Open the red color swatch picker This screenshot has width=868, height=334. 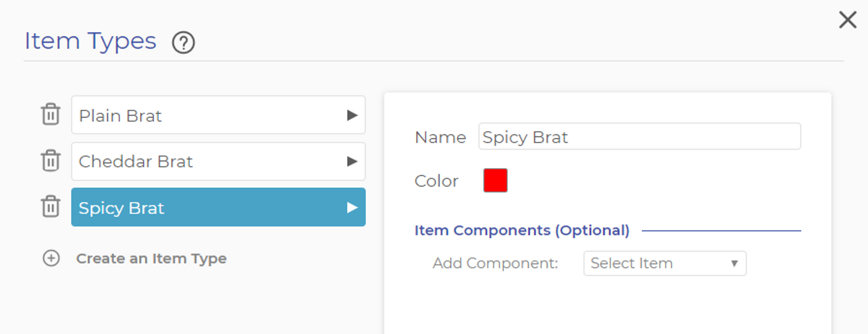[x=495, y=181]
